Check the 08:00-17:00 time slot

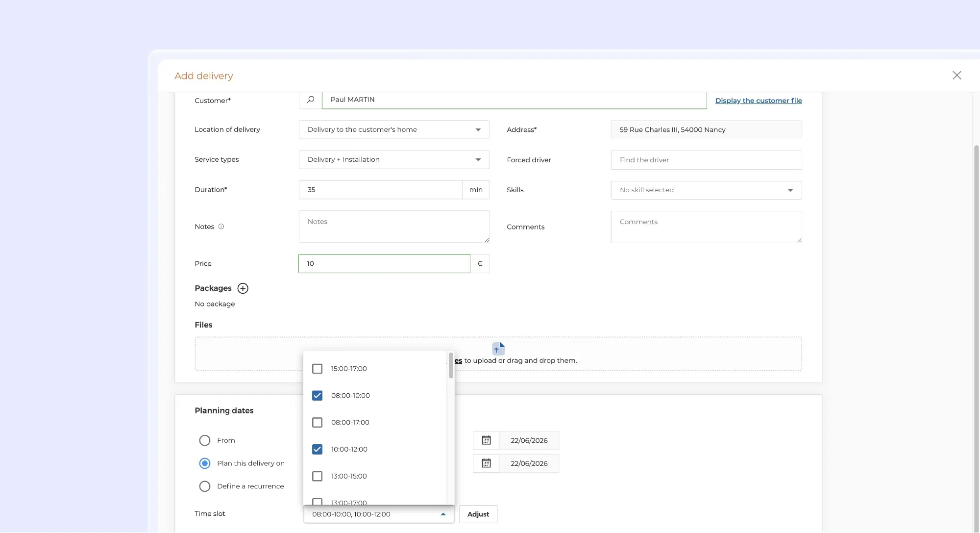(317, 423)
